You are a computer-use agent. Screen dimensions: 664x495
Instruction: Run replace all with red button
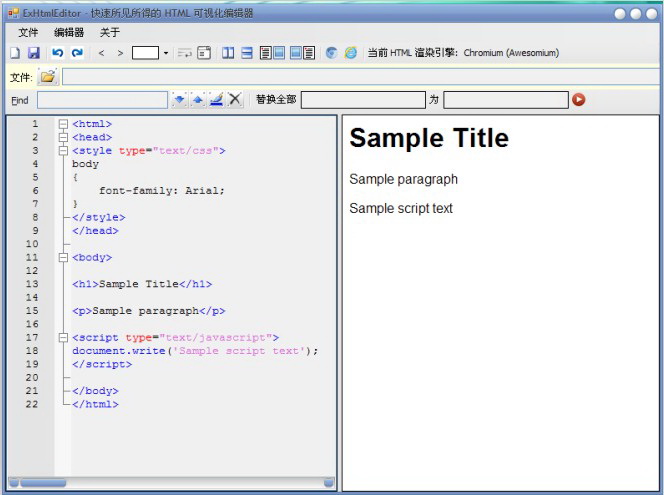coord(579,100)
